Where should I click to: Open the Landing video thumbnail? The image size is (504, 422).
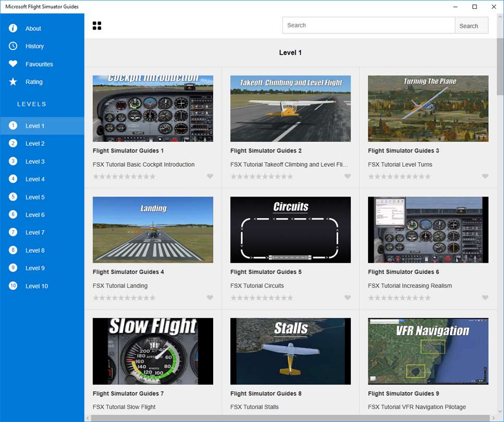coord(153,230)
